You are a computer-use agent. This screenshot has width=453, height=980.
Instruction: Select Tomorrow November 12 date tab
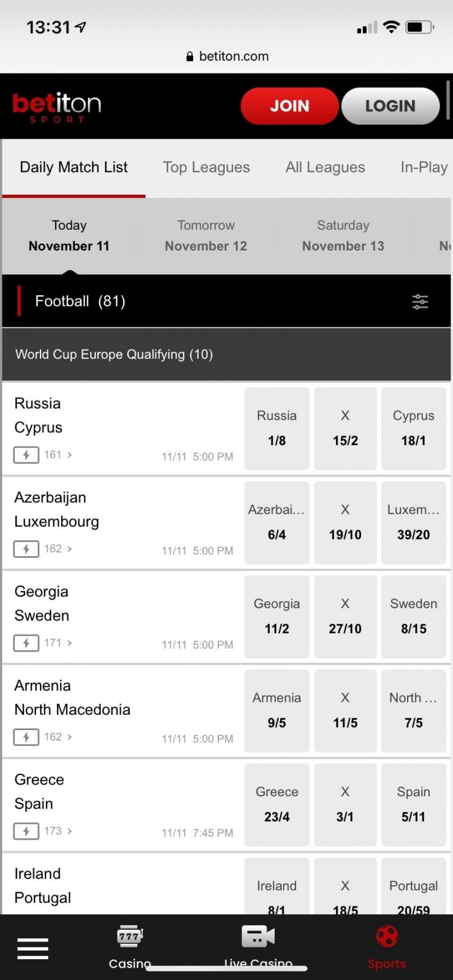coord(206,236)
